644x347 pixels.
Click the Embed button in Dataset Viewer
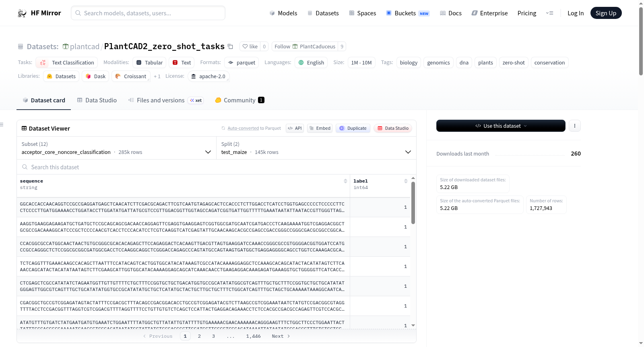(x=320, y=128)
